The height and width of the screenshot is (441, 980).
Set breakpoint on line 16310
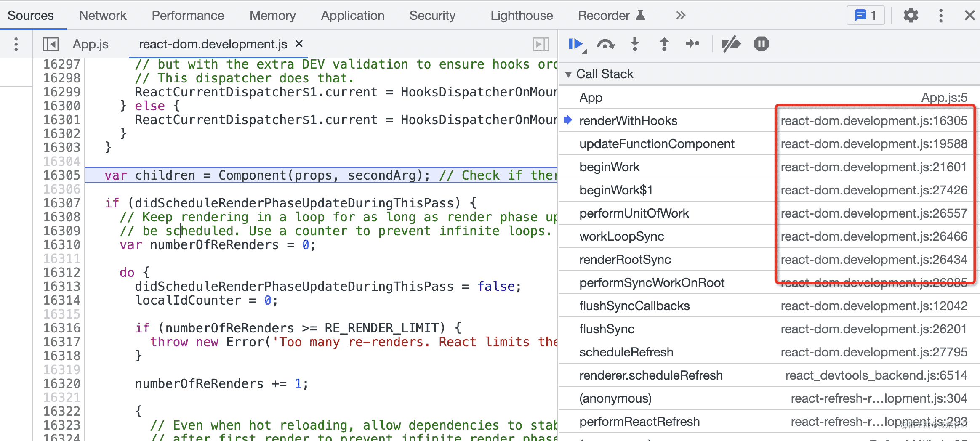[x=61, y=245]
